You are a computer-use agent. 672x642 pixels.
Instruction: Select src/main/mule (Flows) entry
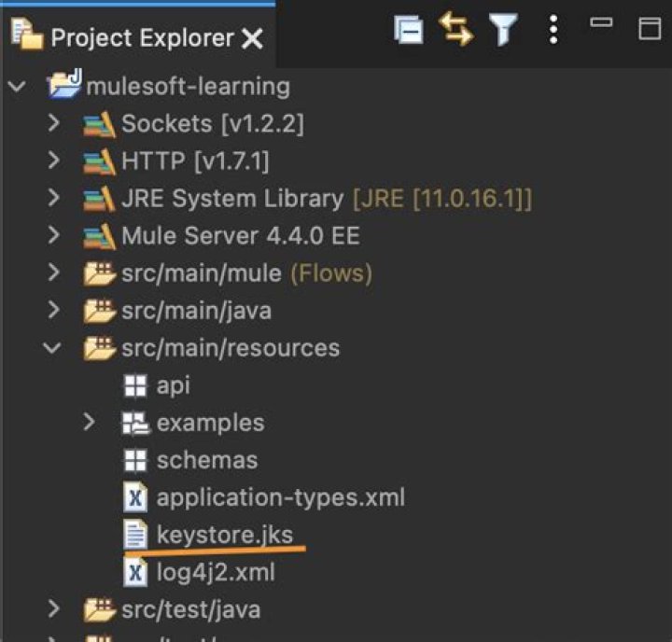click(246, 273)
